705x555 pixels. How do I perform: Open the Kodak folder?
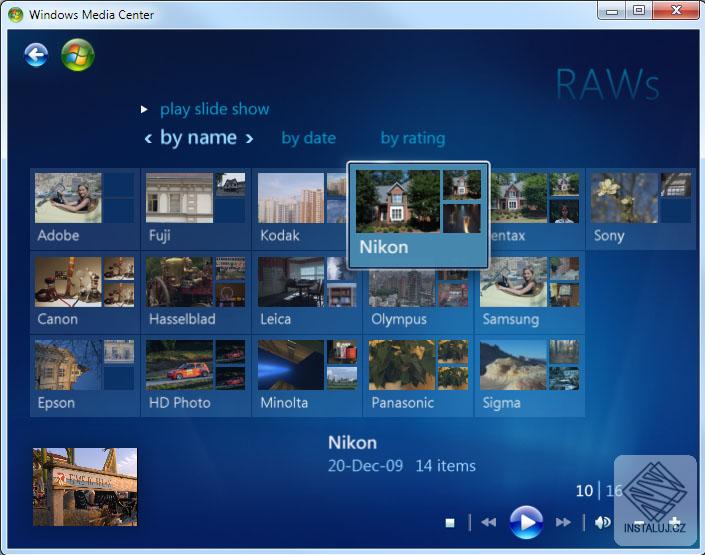[300, 209]
